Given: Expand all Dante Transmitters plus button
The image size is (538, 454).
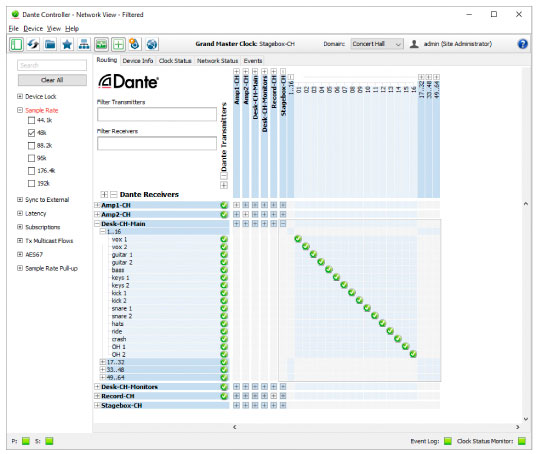Looking at the screenshot, I should 224,185.
